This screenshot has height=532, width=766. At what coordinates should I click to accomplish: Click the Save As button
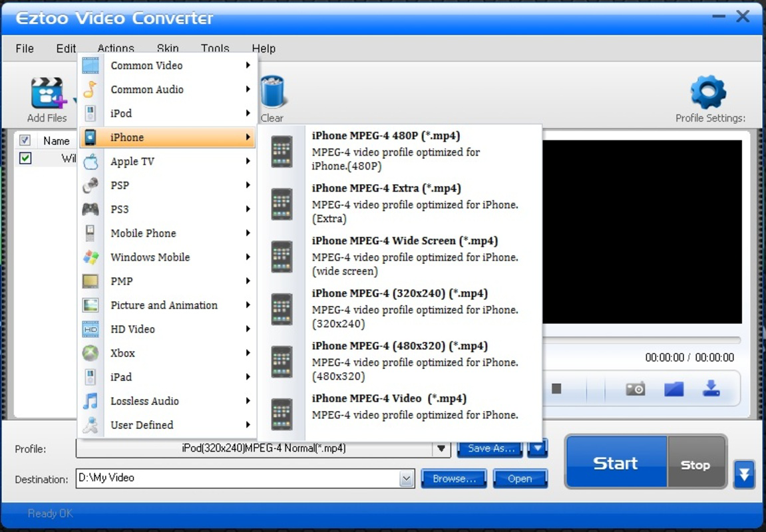(490, 448)
